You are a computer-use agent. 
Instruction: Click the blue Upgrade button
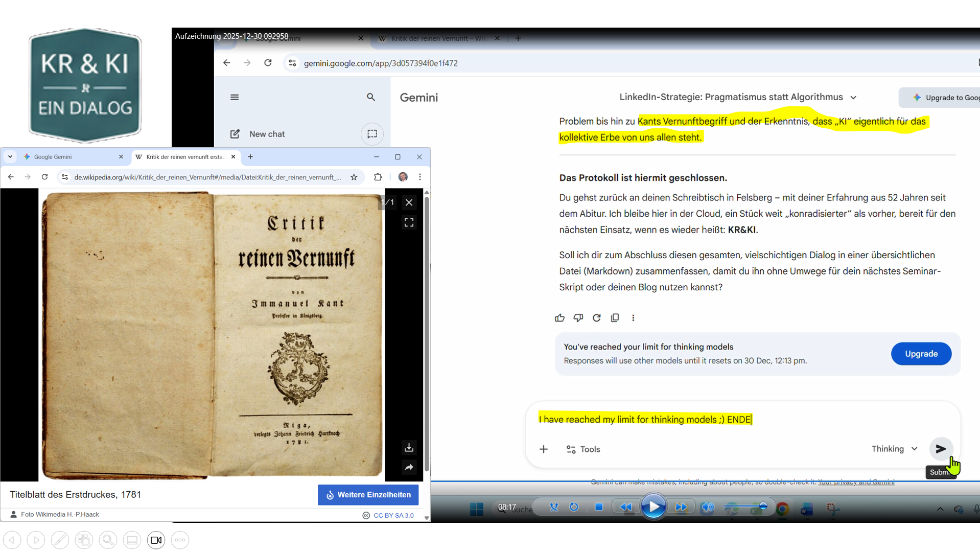tap(921, 354)
